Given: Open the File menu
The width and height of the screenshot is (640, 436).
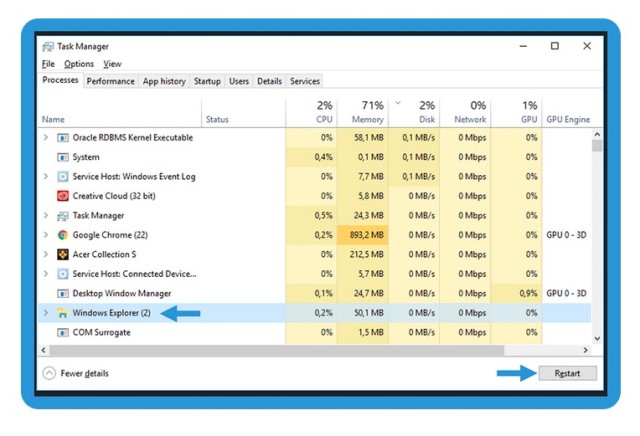Looking at the screenshot, I should pyautogui.click(x=48, y=64).
